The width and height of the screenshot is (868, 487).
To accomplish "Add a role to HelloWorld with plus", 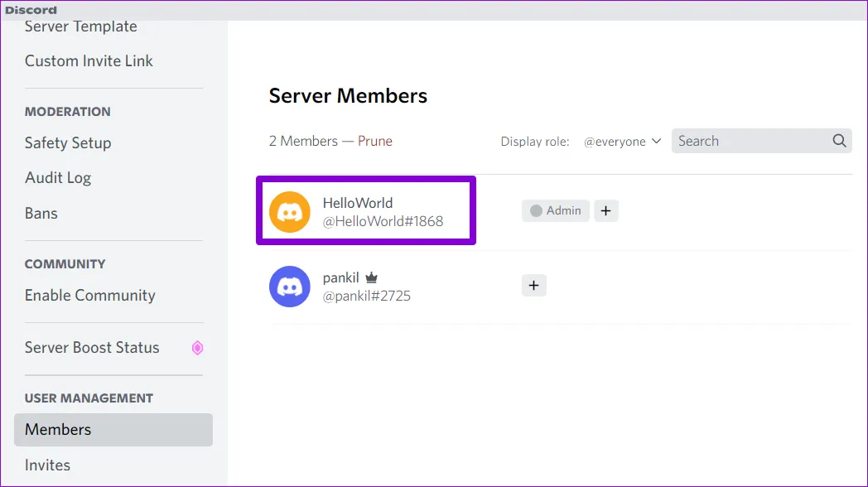I will [x=606, y=211].
